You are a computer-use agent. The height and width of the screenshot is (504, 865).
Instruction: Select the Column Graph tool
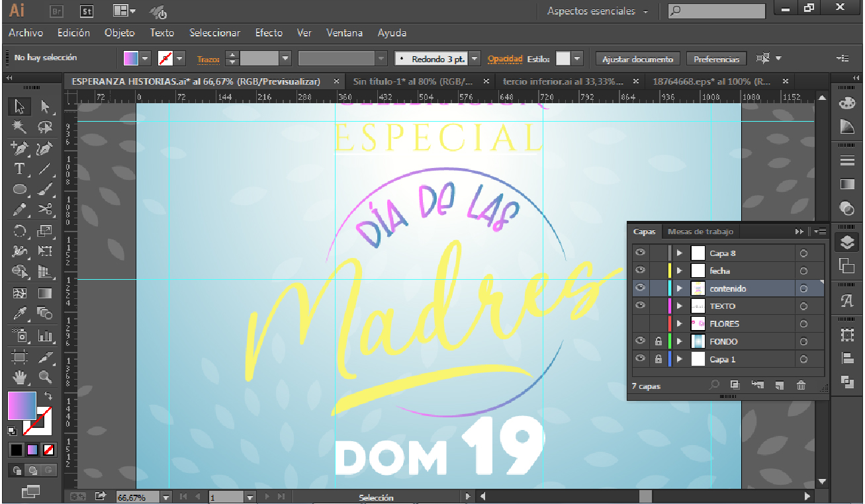[x=45, y=336]
